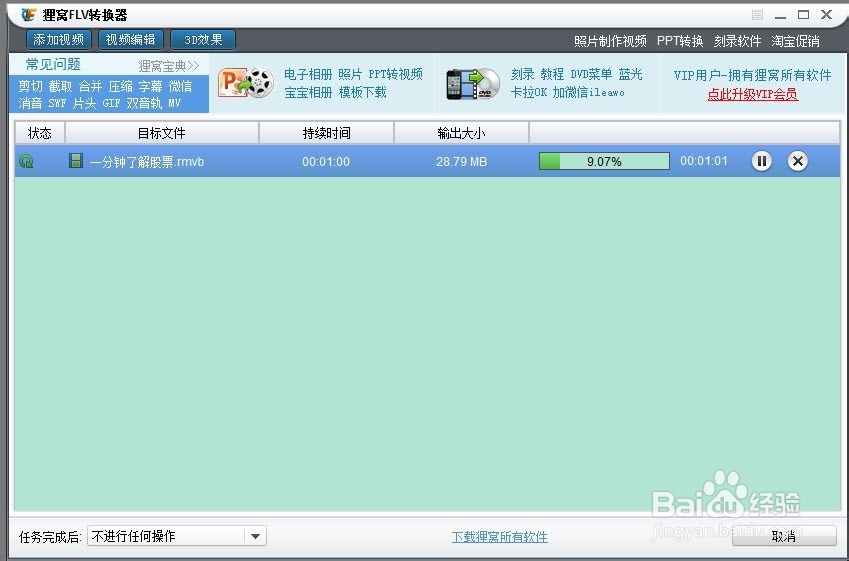Click the PPT转视频 link
Viewport: 849px width, 561px height.
point(396,74)
